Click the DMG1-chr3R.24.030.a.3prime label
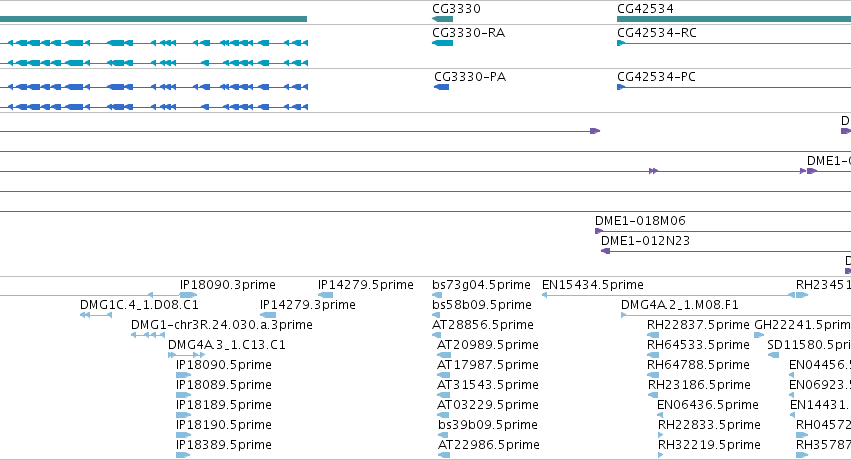The width and height of the screenshot is (851, 460). [221, 325]
